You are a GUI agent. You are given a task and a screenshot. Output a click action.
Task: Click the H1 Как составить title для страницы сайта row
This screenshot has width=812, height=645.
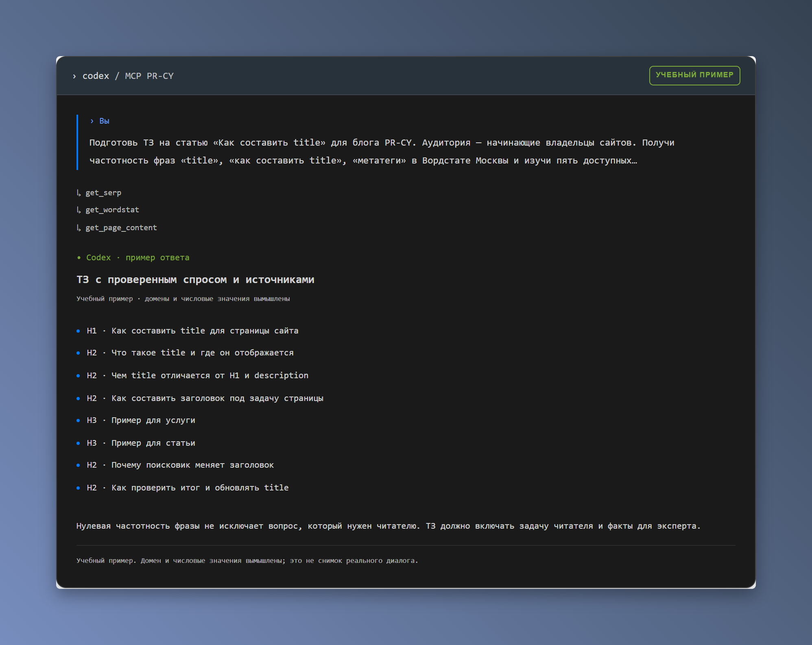(x=188, y=331)
